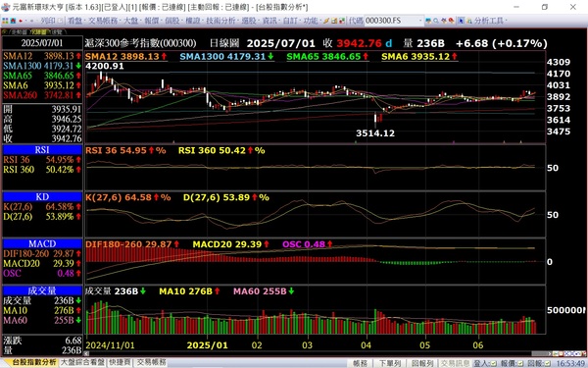
Task: Click the 下單列 button in status bar
Action: pyautogui.click(x=390, y=363)
